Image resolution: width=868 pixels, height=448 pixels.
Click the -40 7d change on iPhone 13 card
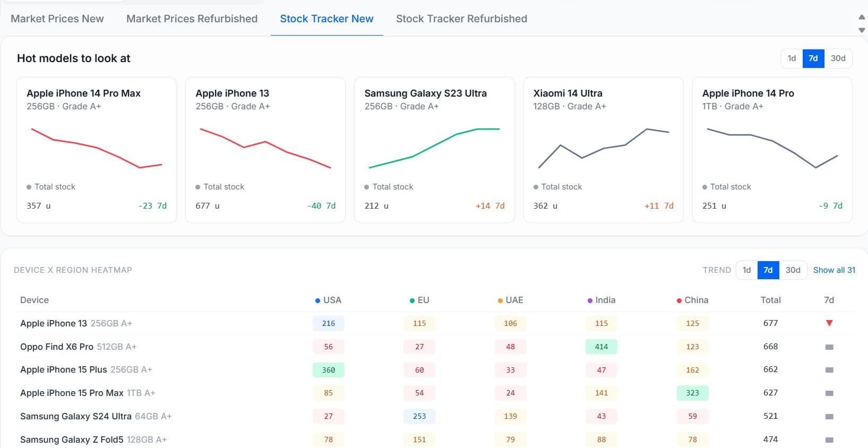321,206
